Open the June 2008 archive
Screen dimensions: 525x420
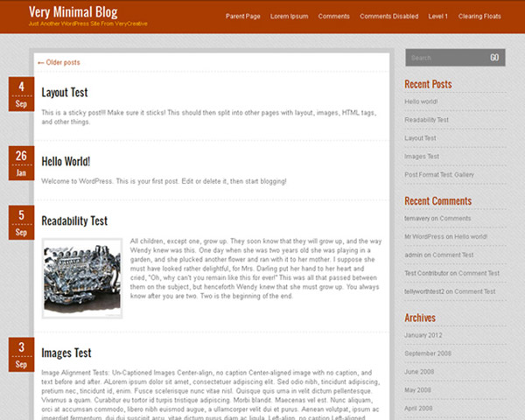(x=419, y=372)
